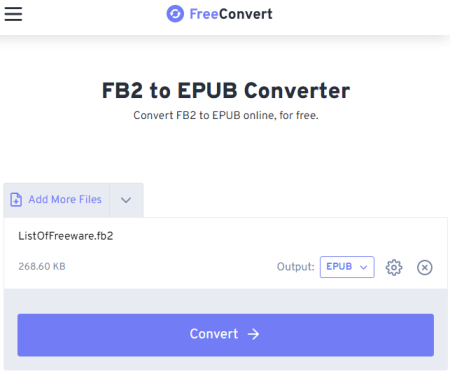The image size is (450, 381).
Task: Click the small chevron inside the EPUB selector
Action: pyautogui.click(x=364, y=267)
